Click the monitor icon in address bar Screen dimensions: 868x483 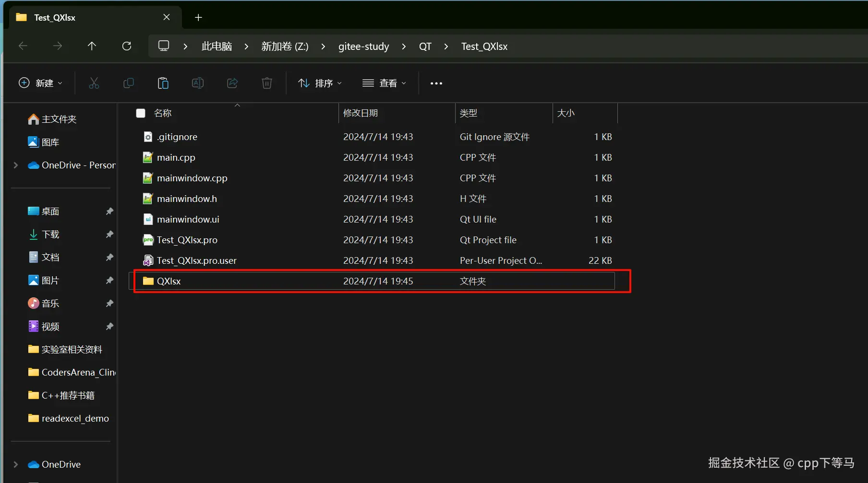click(164, 46)
